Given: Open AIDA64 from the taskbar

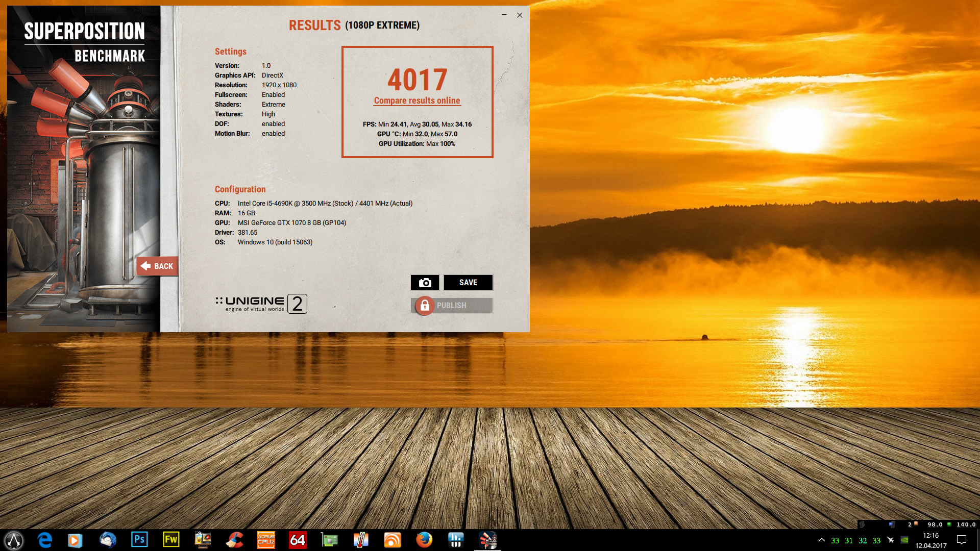Looking at the screenshot, I should click(298, 540).
